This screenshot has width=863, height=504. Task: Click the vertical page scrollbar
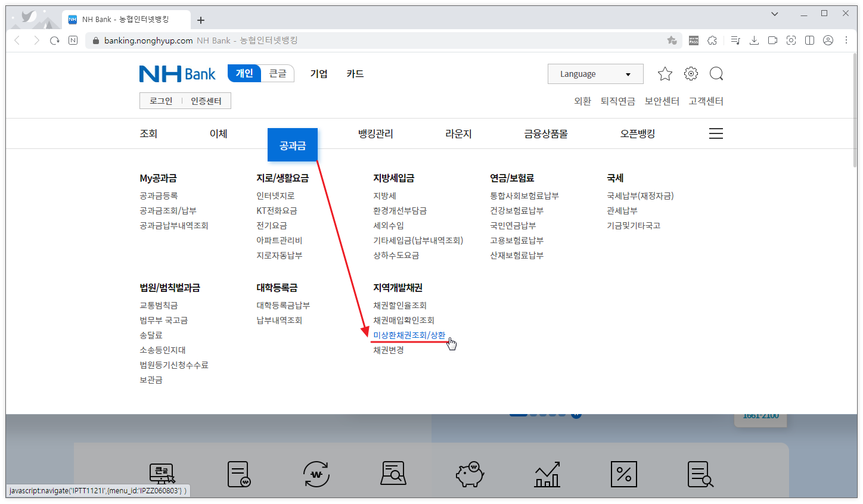click(855, 110)
